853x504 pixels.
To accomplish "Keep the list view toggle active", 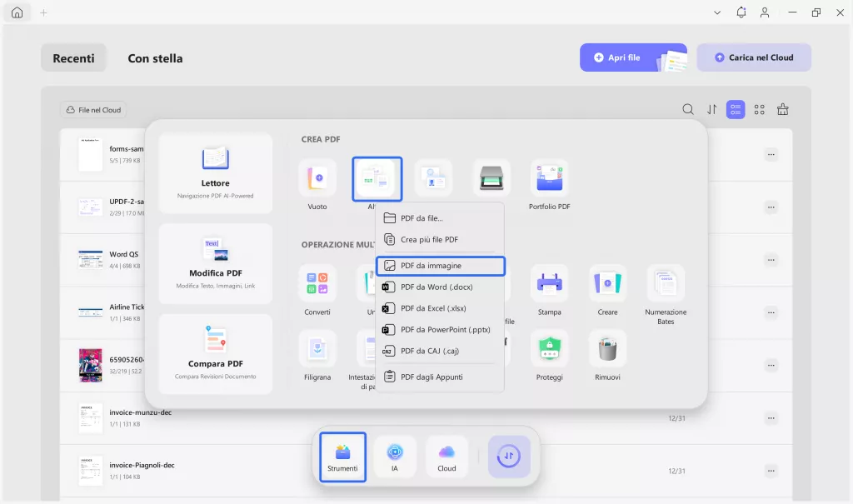I will (x=735, y=109).
